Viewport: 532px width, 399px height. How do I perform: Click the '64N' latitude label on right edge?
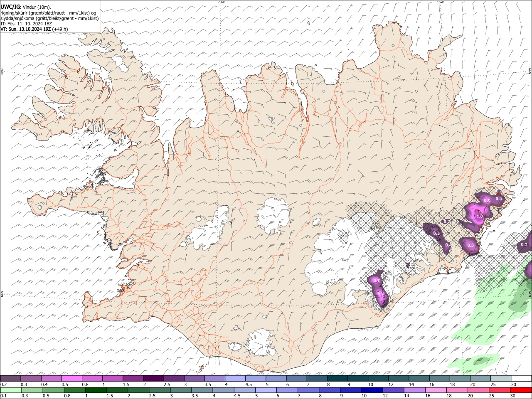pos(530,294)
